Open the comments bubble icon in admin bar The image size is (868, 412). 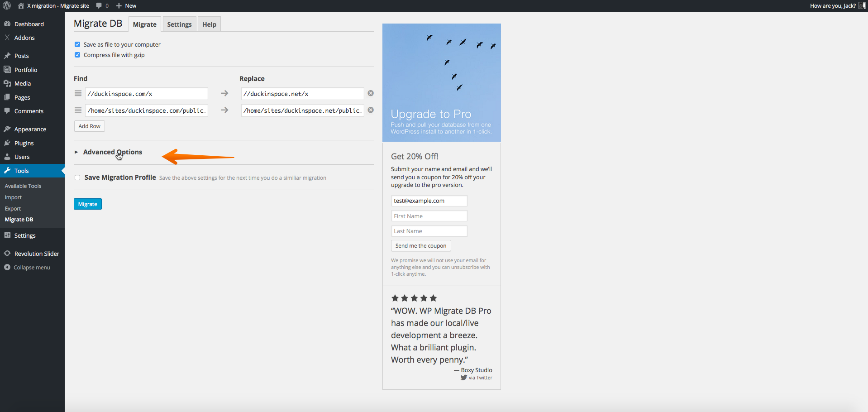[99, 6]
